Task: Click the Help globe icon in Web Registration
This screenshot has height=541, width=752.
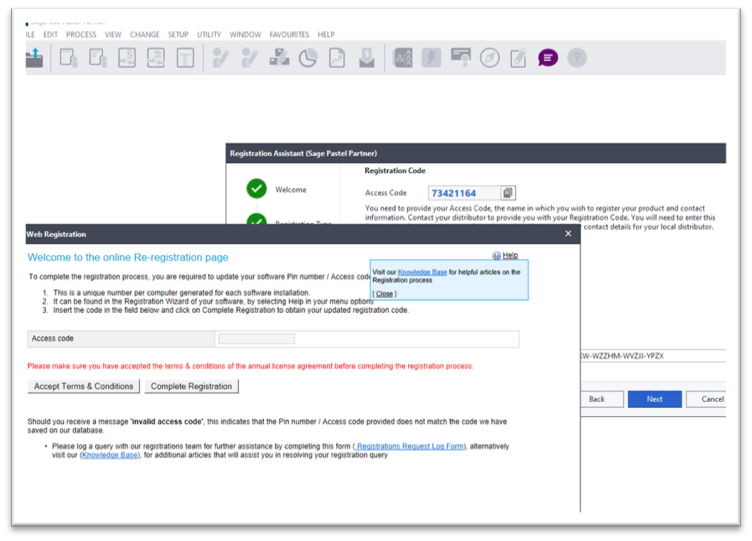Action: tap(496, 255)
